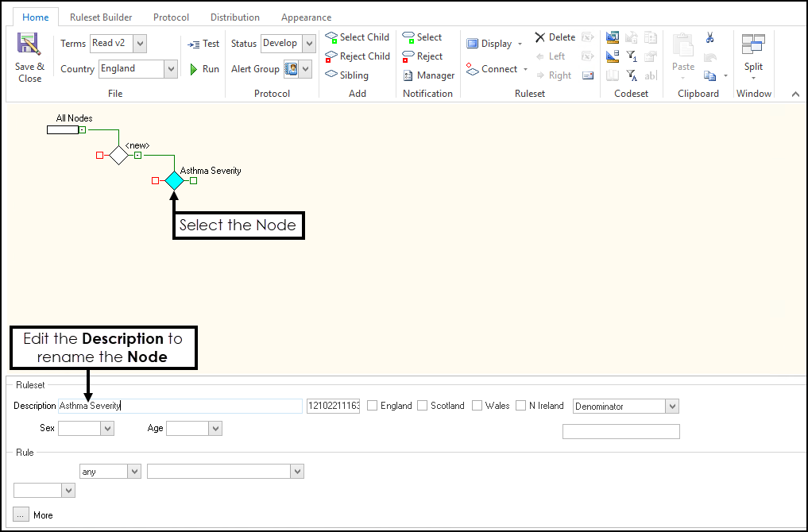Tick the England checkbox

[x=372, y=406]
